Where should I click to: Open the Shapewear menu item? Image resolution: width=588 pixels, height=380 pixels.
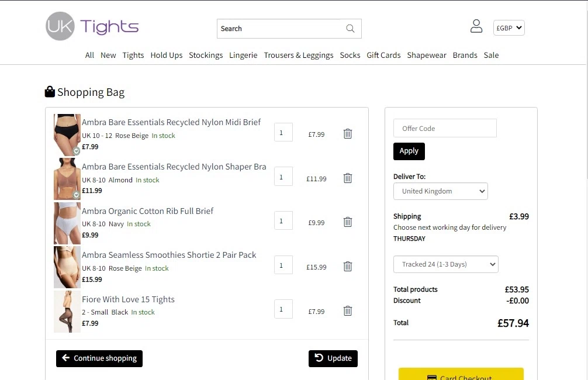(427, 55)
